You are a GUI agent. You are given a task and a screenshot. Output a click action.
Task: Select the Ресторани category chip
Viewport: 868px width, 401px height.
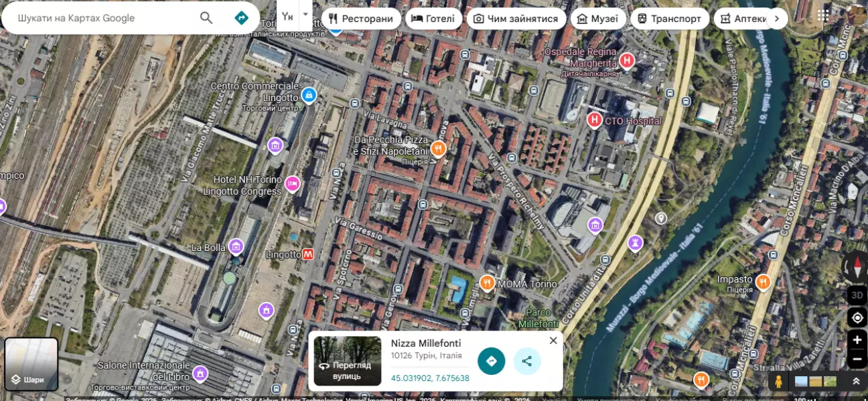[361, 19]
